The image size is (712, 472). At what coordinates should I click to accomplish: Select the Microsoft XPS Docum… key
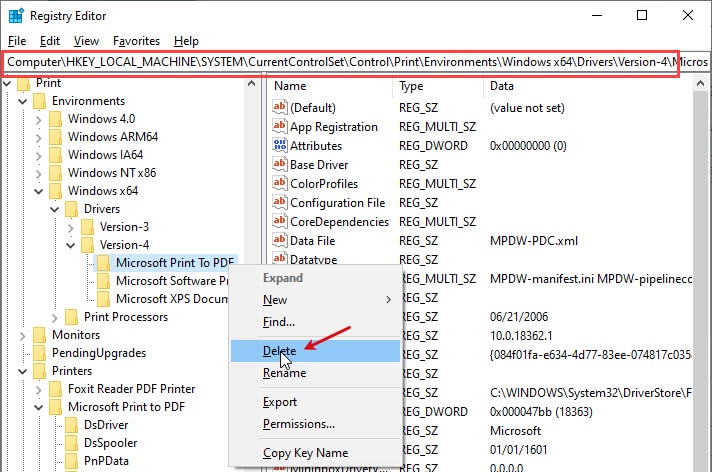[172, 299]
